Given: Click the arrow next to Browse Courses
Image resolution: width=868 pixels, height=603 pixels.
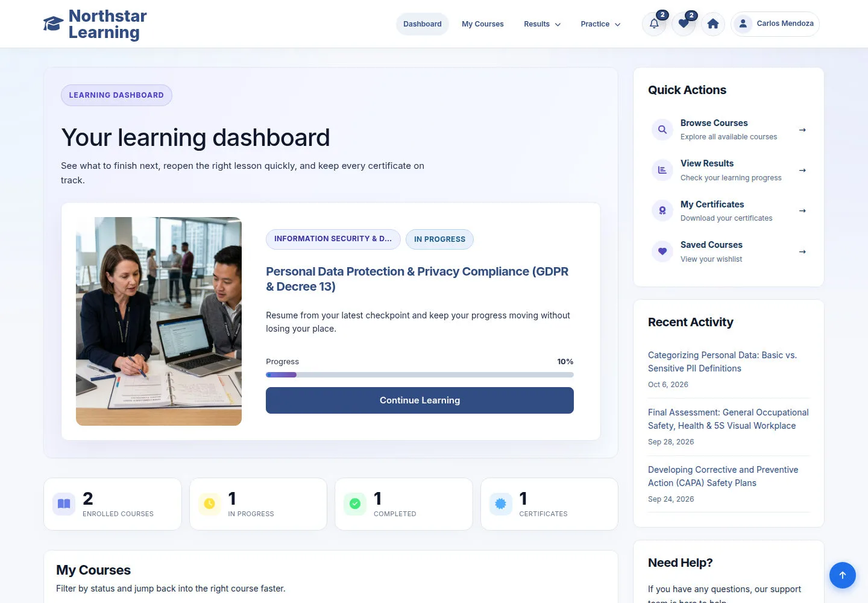Looking at the screenshot, I should point(802,130).
